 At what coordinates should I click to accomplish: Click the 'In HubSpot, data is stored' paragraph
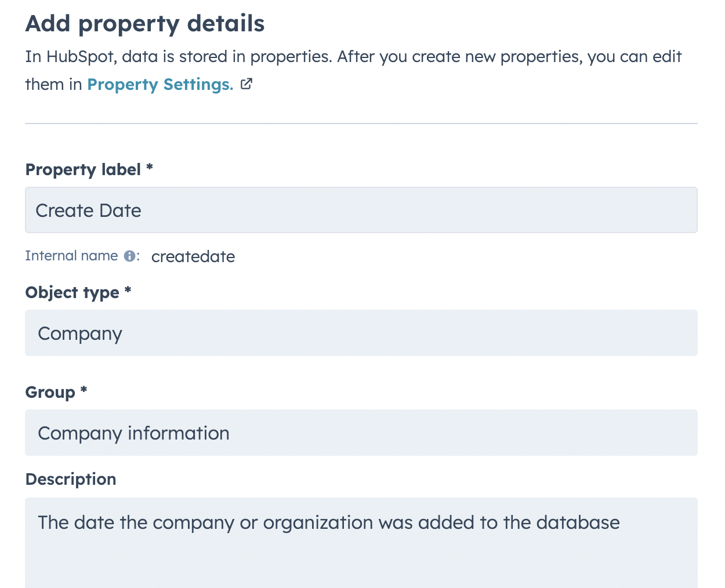point(353,70)
